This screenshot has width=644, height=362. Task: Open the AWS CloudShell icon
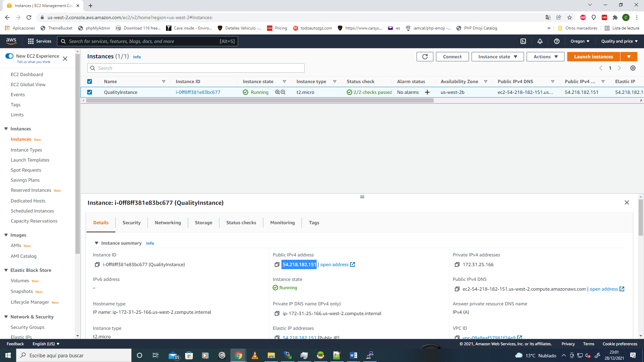click(523, 41)
